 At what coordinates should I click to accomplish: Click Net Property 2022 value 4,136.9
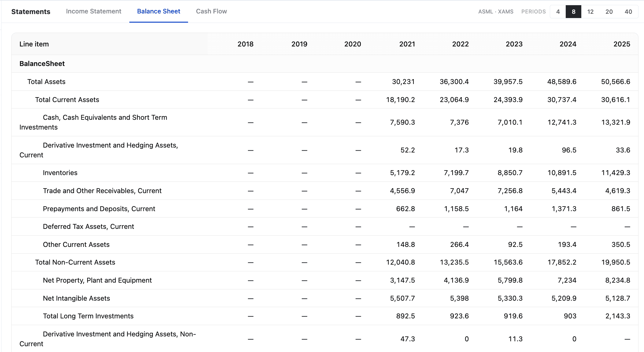pyautogui.click(x=456, y=280)
